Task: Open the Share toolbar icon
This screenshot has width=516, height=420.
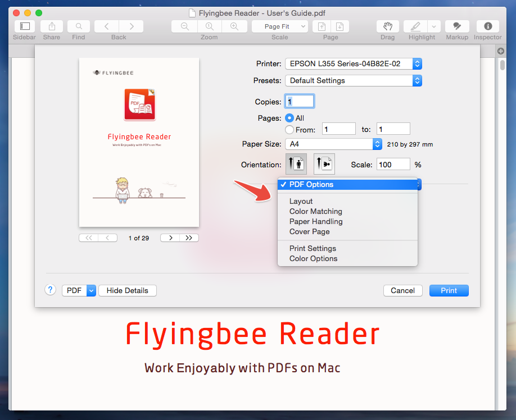Action: [x=52, y=26]
